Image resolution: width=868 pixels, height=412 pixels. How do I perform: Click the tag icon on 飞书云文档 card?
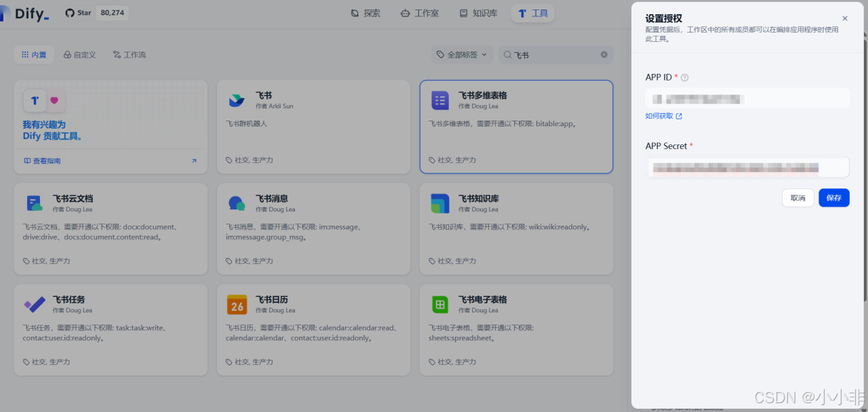click(26, 261)
